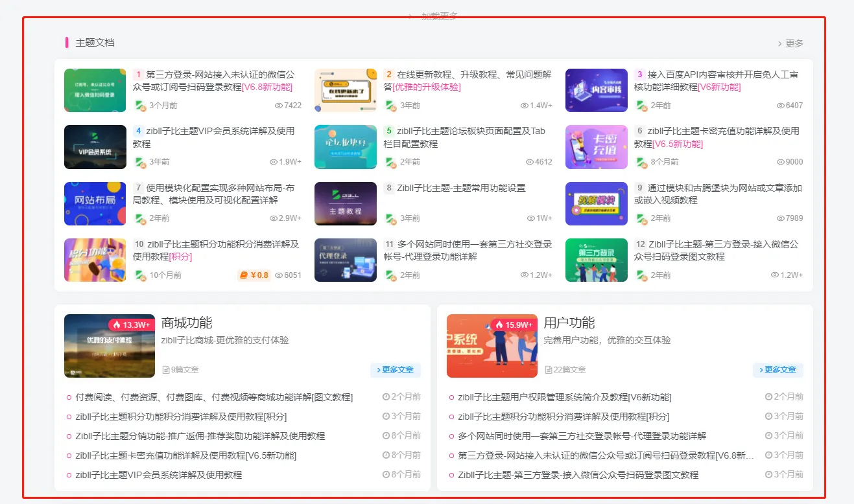
Task: Open article 在线更新教程、升级教程、常见问题解答
Action: [x=468, y=81]
